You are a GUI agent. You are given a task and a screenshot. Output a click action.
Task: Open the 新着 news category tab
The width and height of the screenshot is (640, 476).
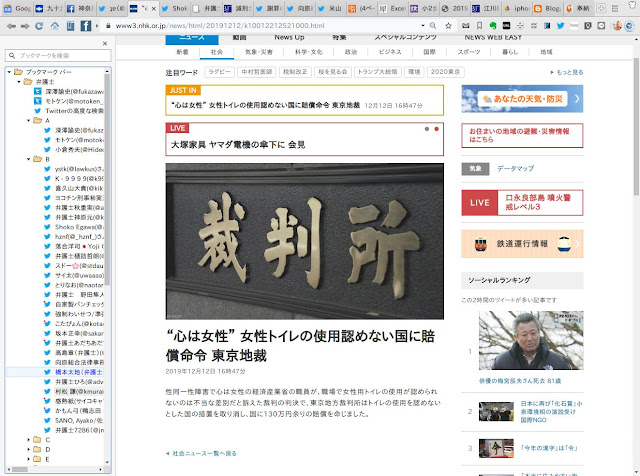point(182,52)
